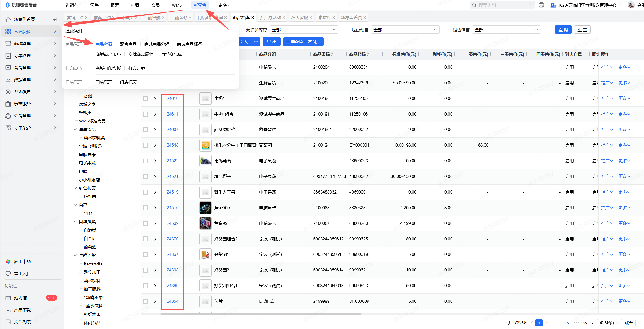Click the 查询 search button

click(x=563, y=30)
